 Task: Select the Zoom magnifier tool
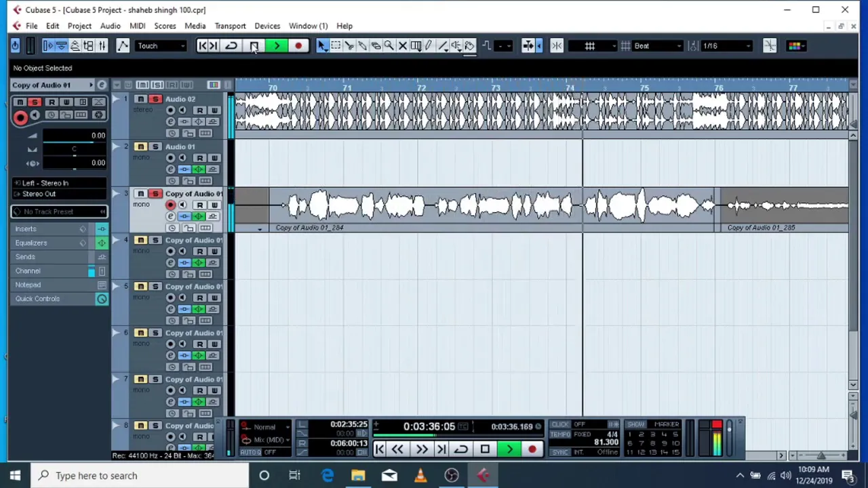click(389, 45)
